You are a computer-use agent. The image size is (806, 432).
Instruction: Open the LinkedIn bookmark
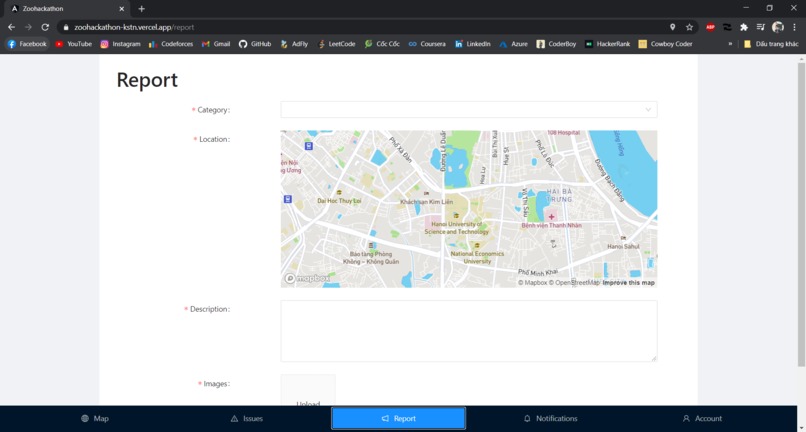(x=472, y=44)
